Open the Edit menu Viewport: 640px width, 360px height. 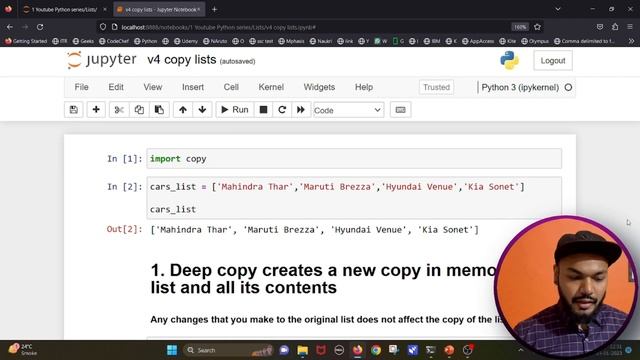pyautogui.click(x=116, y=87)
